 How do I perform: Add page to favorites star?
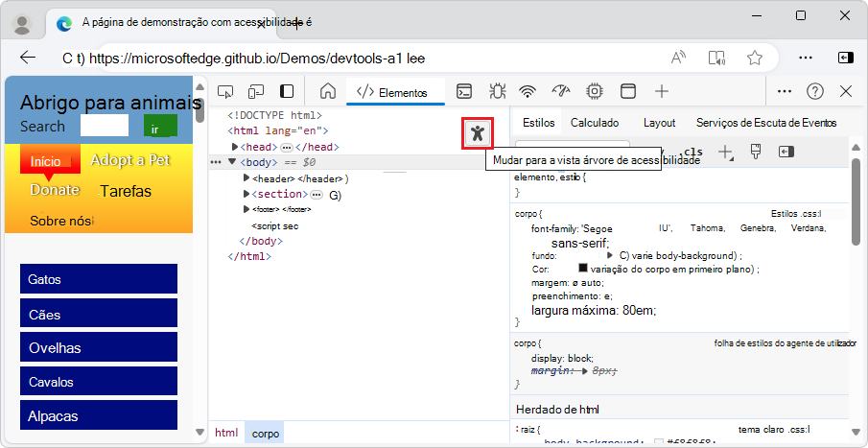755,58
